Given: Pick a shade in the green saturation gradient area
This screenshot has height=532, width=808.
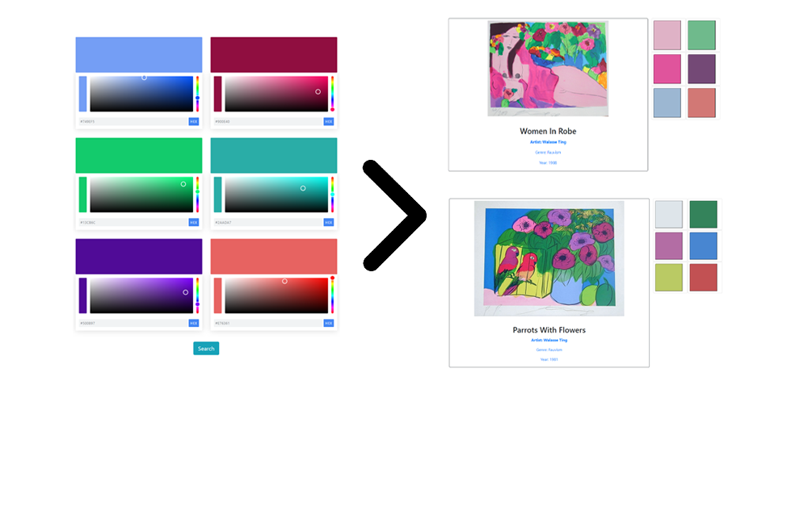Looking at the screenshot, I should [141, 195].
